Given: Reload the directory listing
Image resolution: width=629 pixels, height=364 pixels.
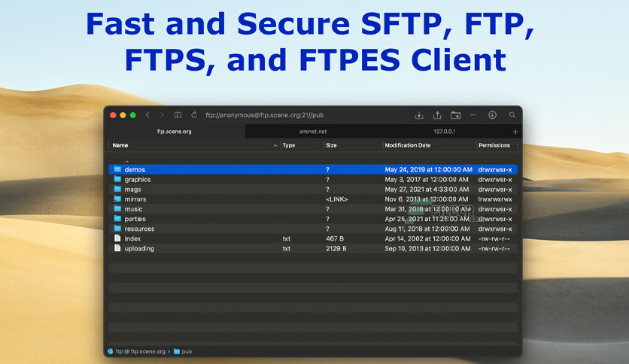Looking at the screenshot, I should tap(194, 115).
